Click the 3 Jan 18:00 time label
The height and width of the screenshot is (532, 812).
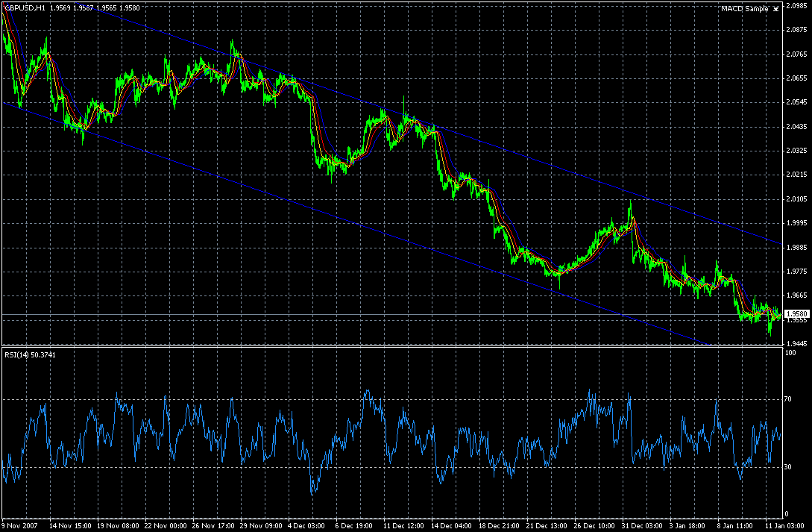tap(689, 526)
